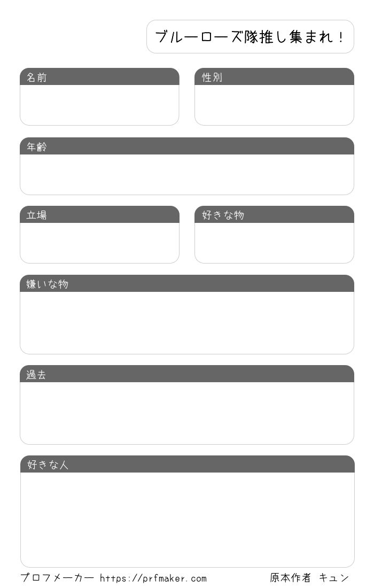Image resolution: width=374 pixels, height=588 pixels.
Task: Click the 嫌いな物 input area
Action: point(187,323)
